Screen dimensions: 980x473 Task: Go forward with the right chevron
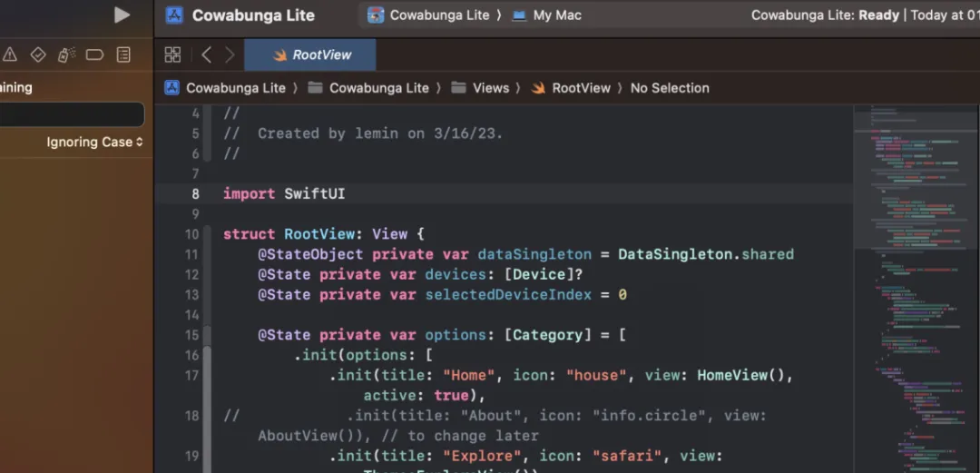click(x=230, y=55)
